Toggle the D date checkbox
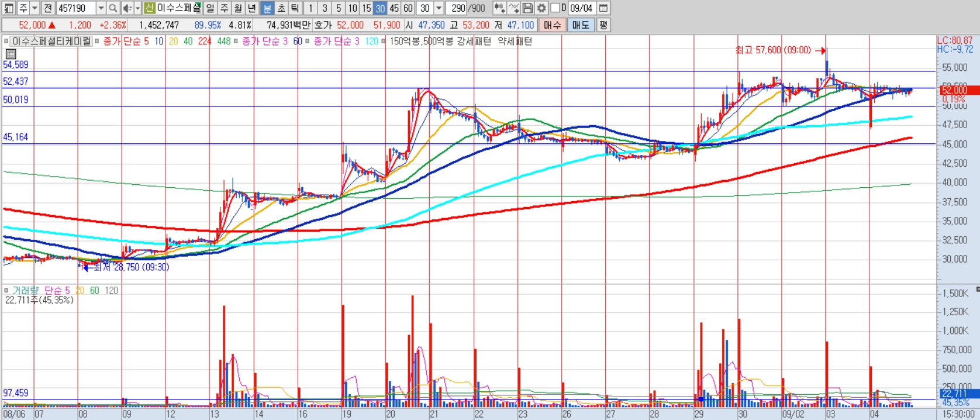Viewport: 980px width, 420px height. 555,8
